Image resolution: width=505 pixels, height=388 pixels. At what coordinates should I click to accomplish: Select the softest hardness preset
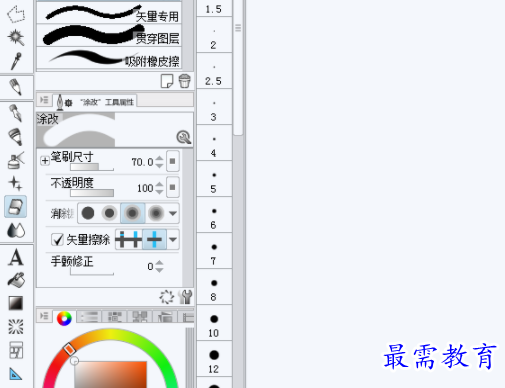(x=156, y=213)
